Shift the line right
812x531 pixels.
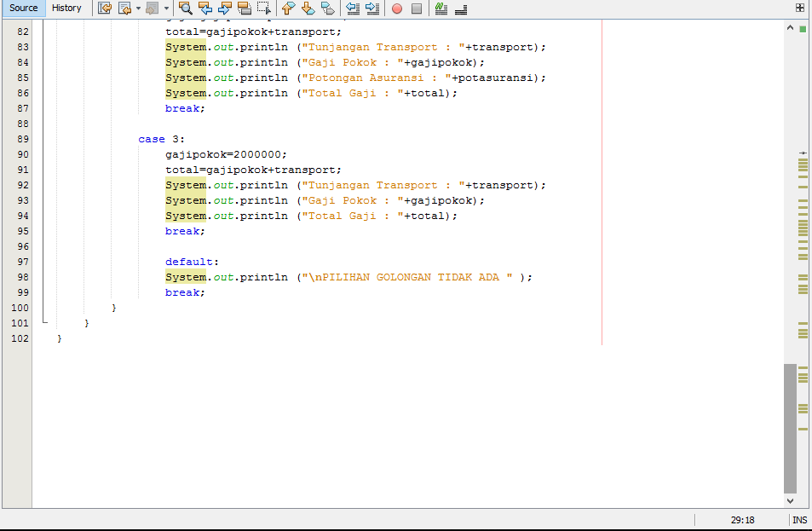pos(372,9)
